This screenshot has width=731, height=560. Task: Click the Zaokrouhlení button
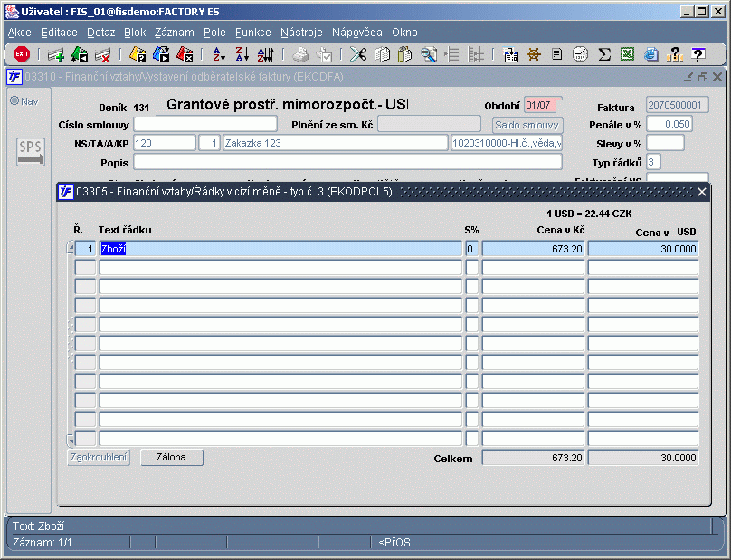99,458
